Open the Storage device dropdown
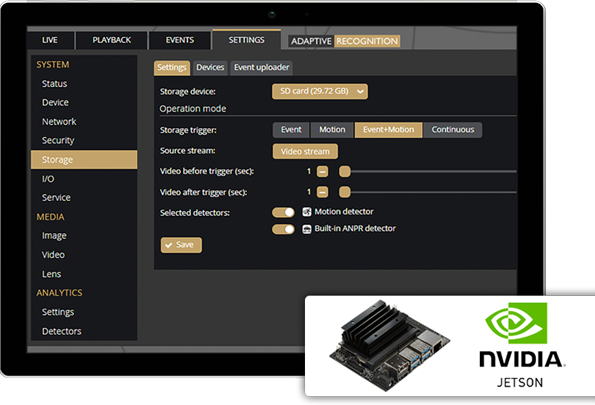595x405 pixels. pyautogui.click(x=320, y=91)
